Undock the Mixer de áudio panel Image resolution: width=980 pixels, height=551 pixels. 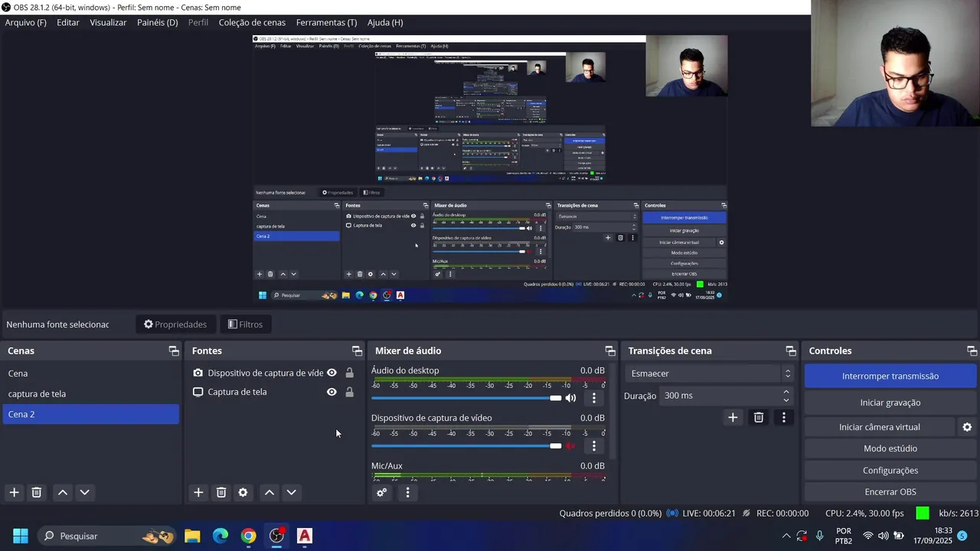click(x=610, y=350)
